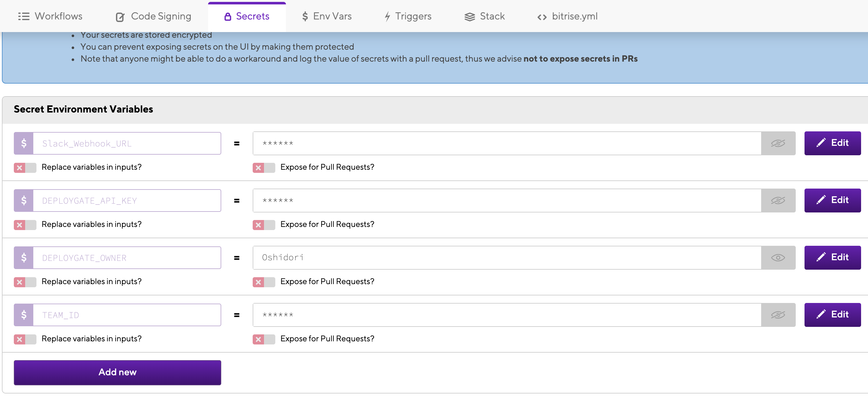This screenshot has height=396, width=868.
Task: Hide the DEPLOYGATE_OWNER value with eye icon
Action: point(778,258)
